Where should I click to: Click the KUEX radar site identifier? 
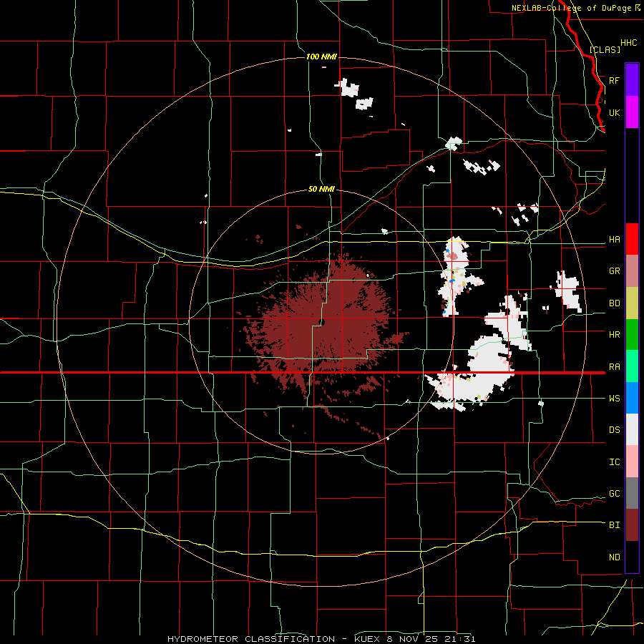(368, 639)
